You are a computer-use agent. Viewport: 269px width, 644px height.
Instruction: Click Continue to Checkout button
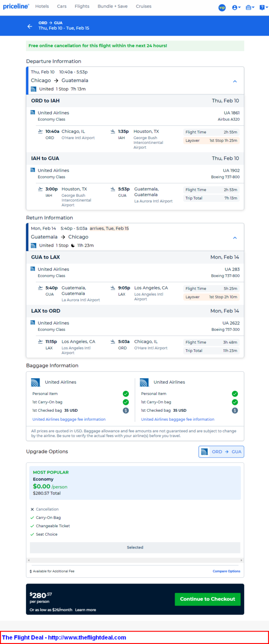tap(208, 599)
